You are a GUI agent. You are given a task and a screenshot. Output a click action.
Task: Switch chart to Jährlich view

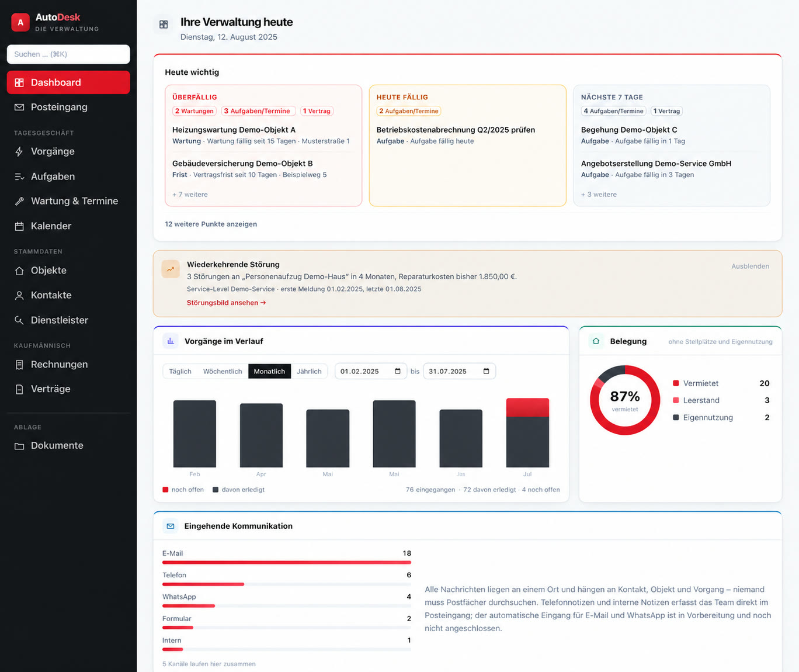(309, 372)
